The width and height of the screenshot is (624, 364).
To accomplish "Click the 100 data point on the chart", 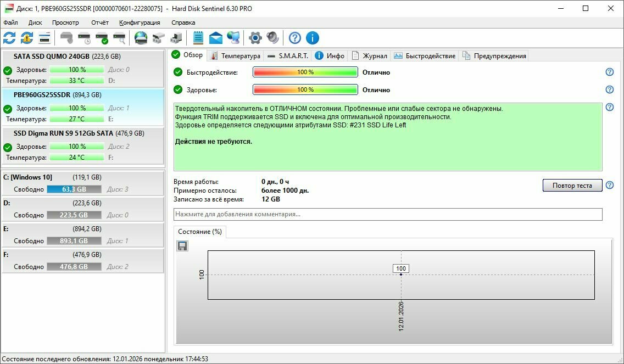I will pyautogui.click(x=401, y=274).
